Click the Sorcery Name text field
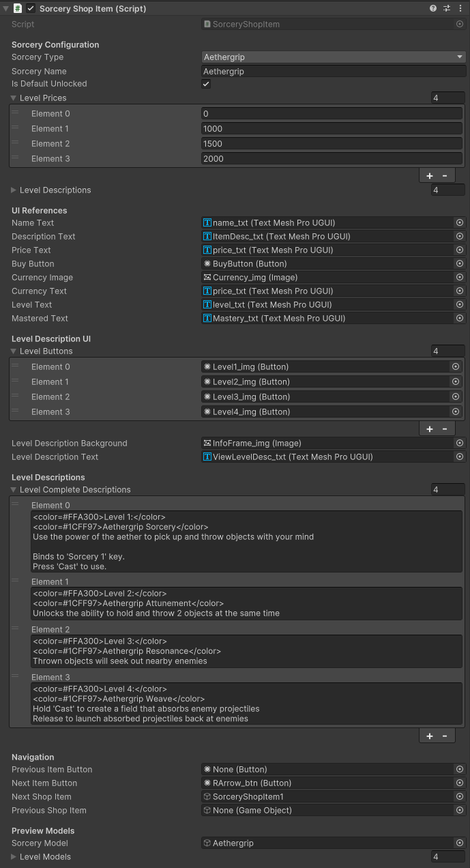Image resolution: width=470 pixels, height=868 pixels. pos(334,71)
